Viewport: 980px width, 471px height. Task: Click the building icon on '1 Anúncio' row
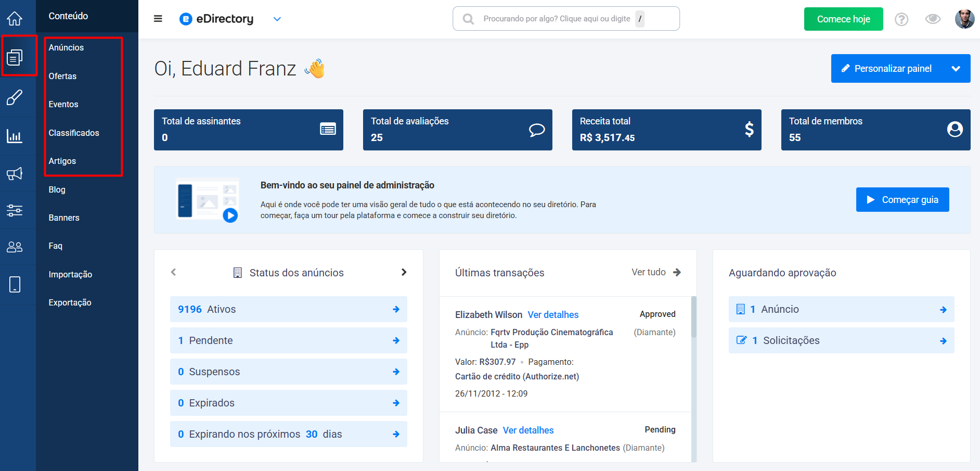point(741,309)
